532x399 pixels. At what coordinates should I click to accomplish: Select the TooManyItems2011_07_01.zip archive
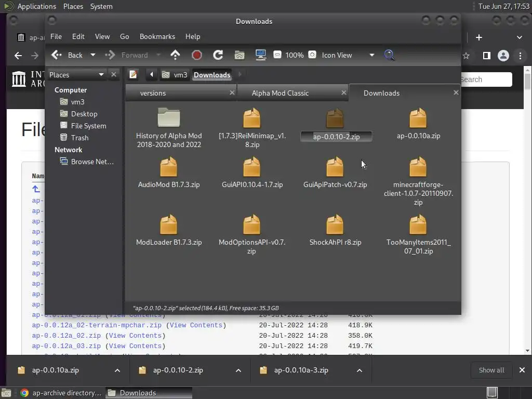click(x=418, y=234)
